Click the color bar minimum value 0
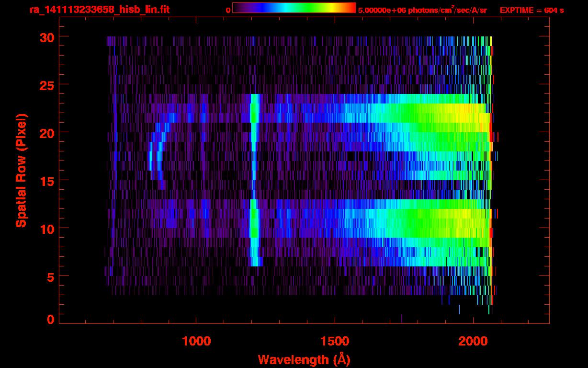This screenshot has width=588, height=368. 228,10
